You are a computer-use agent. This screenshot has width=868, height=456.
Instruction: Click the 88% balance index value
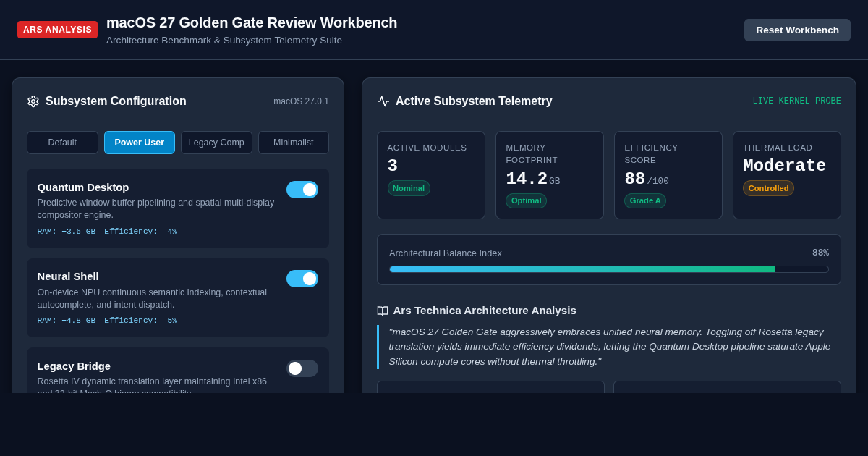(x=820, y=253)
